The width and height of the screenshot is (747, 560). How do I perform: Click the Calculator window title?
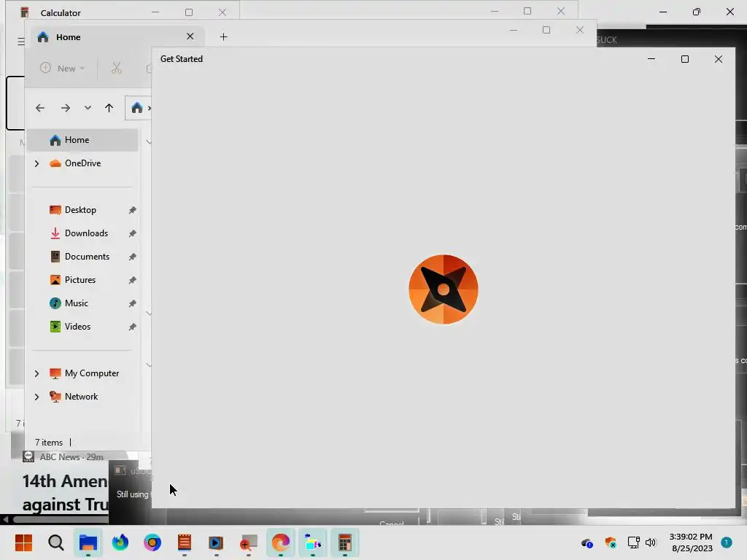[x=61, y=13]
